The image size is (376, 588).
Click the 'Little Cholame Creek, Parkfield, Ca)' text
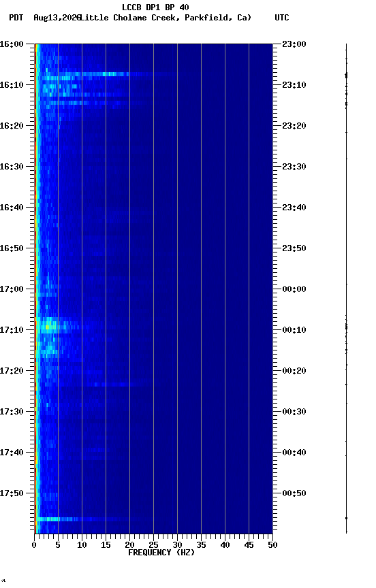166,18
